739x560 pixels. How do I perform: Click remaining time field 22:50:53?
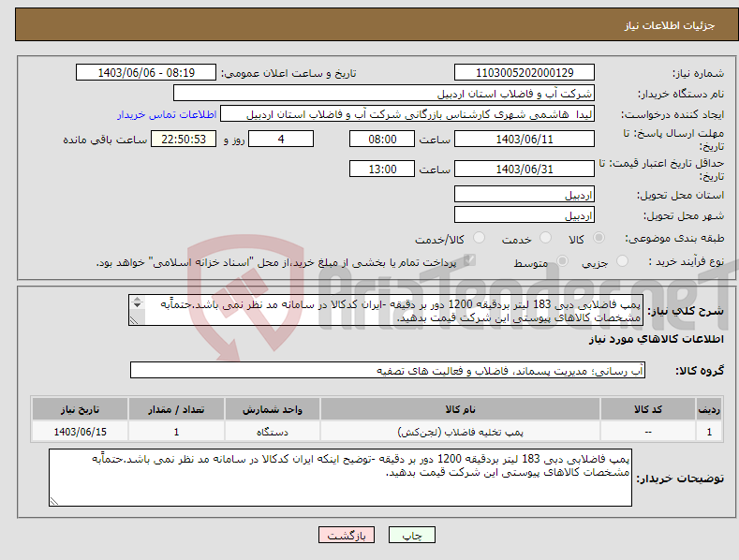(x=184, y=139)
